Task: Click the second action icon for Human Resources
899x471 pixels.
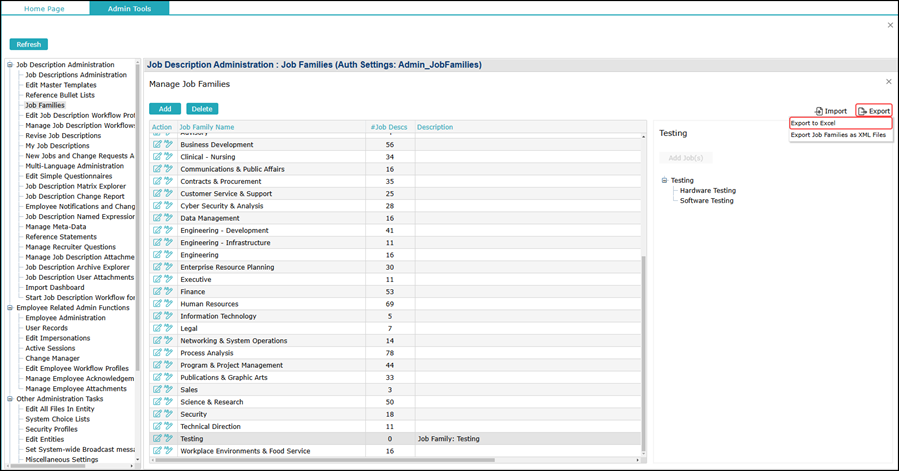Action: pos(168,304)
